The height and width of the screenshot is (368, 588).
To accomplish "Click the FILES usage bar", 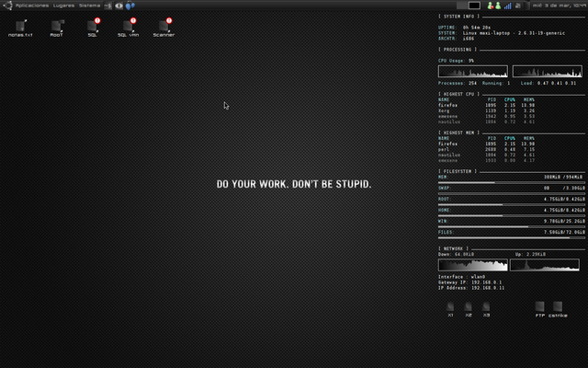I will (x=512, y=238).
